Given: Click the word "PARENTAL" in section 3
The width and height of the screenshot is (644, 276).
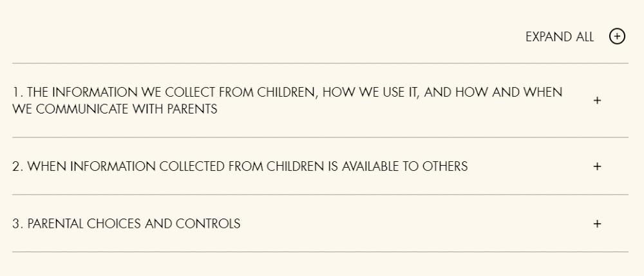Looking at the screenshot, I should tap(55, 224).
